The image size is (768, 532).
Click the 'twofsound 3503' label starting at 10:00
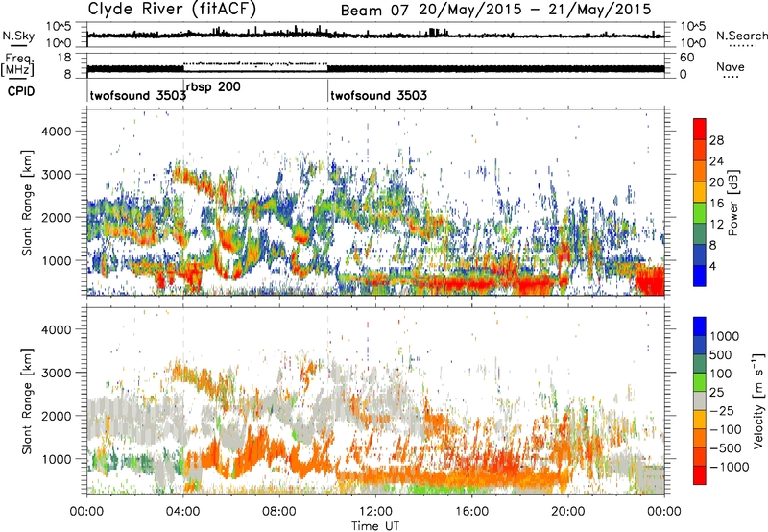coord(378,95)
